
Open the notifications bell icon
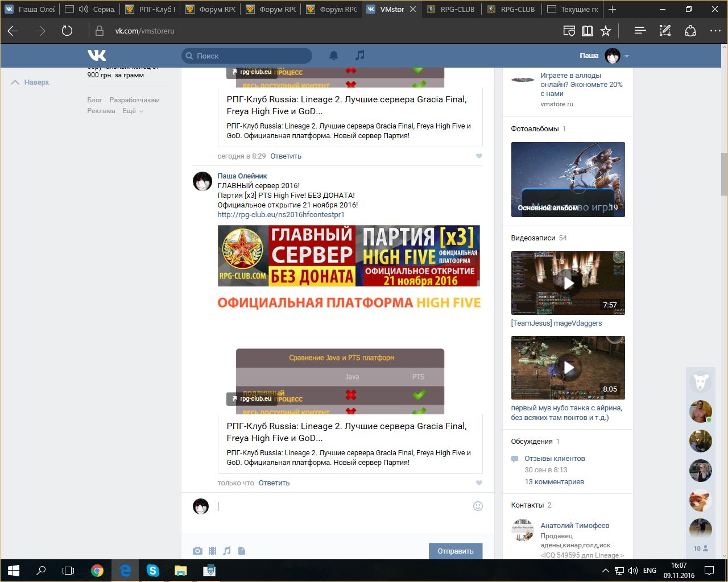[x=334, y=55]
